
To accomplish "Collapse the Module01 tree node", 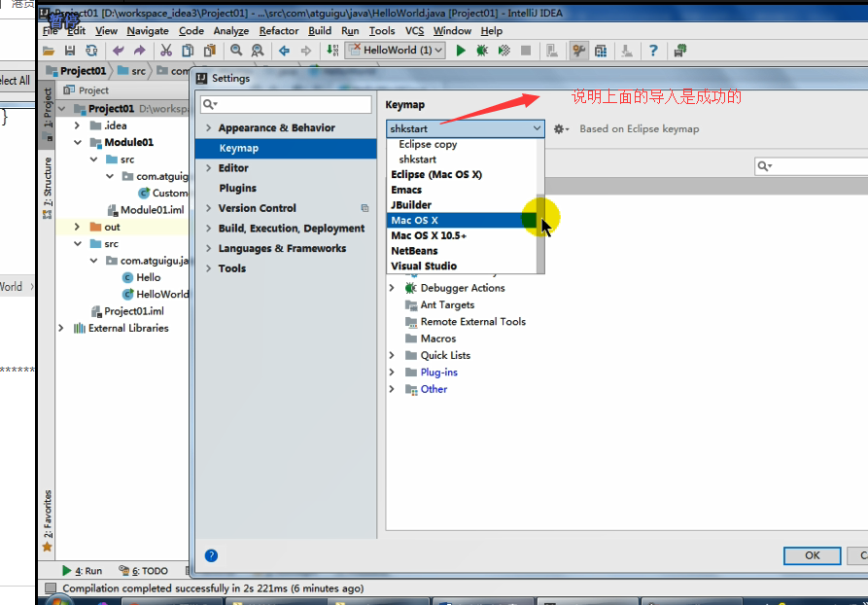I will coord(78,142).
